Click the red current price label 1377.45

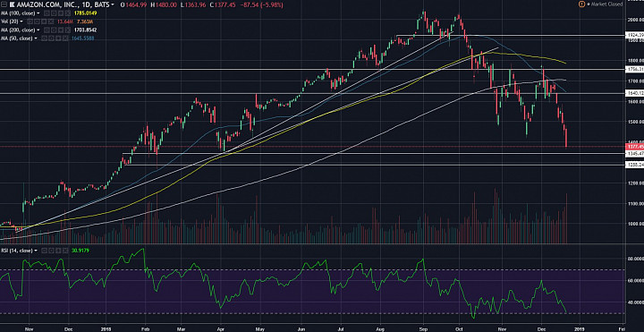coord(634,146)
